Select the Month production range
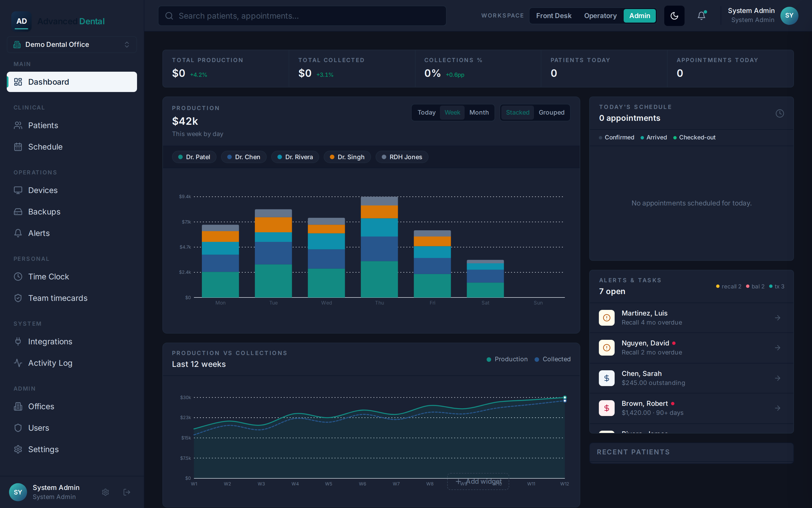This screenshot has height=508, width=812. point(479,113)
